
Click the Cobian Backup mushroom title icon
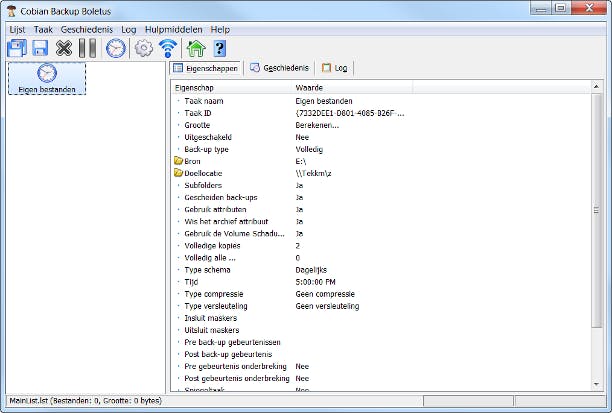click(12, 11)
